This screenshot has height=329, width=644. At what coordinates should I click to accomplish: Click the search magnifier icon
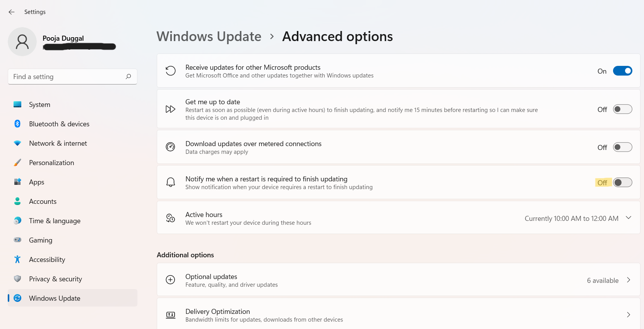pos(128,76)
